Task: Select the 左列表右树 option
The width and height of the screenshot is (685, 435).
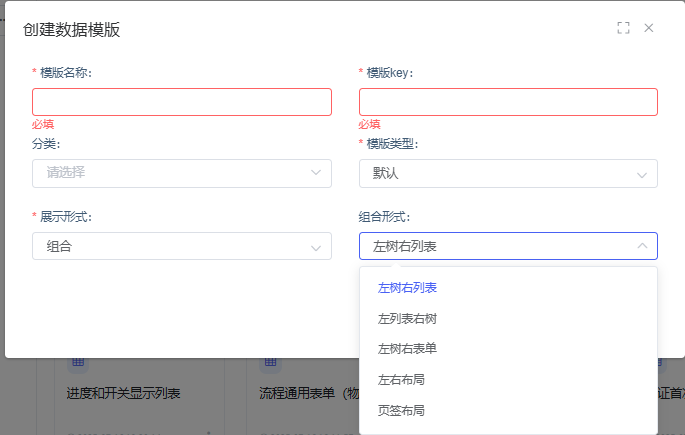Action: (407, 319)
